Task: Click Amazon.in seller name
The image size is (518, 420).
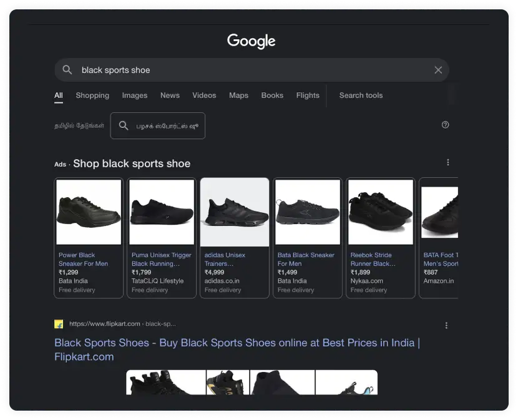Action: click(x=439, y=281)
